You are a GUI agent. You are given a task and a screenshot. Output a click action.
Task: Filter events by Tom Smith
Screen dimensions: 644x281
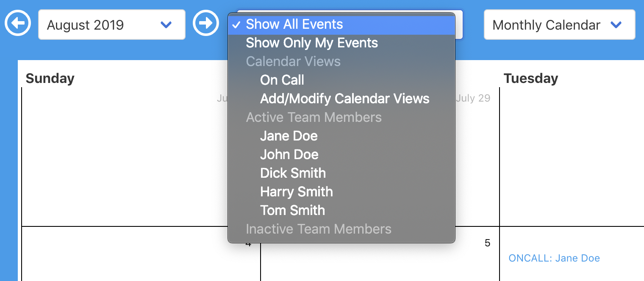(x=292, y=211)
